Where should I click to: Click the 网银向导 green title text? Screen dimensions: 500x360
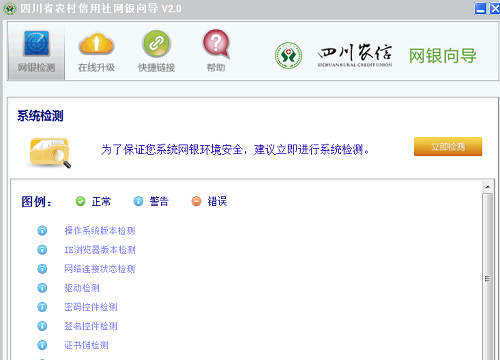pos(443,56)
